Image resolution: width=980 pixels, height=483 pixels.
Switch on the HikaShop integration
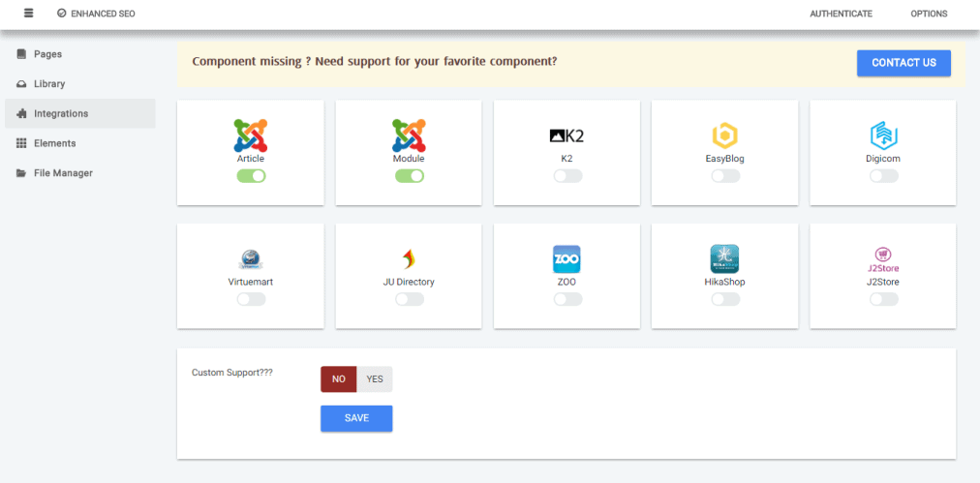pyautogui.click(x=725, y=299)
